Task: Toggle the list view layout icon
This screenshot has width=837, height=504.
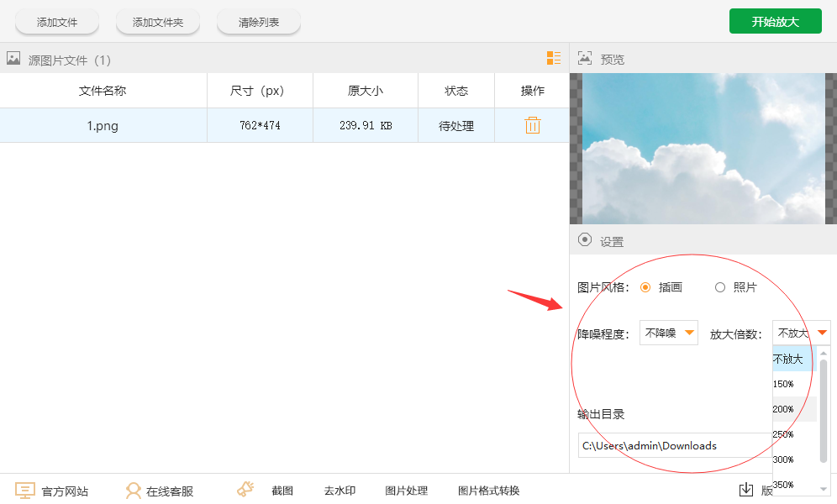Action: tap(554, 58)
